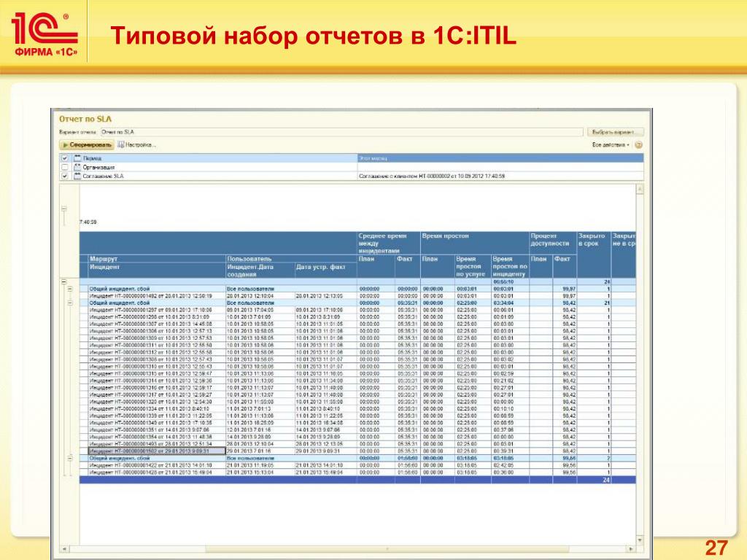Click the round help question-mark icon
747x560 pixels.
click(x=639, y=145)
